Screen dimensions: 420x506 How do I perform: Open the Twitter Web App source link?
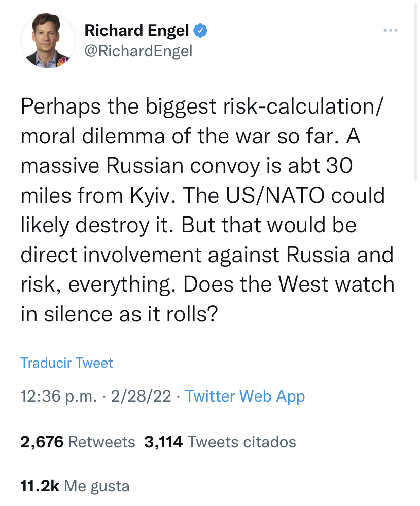tap(245, 396)
